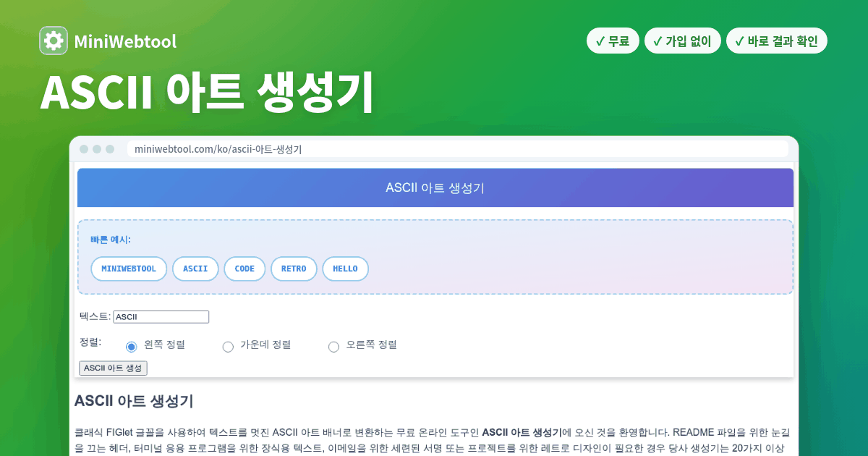Click the 무료 badge

[613, 41]
